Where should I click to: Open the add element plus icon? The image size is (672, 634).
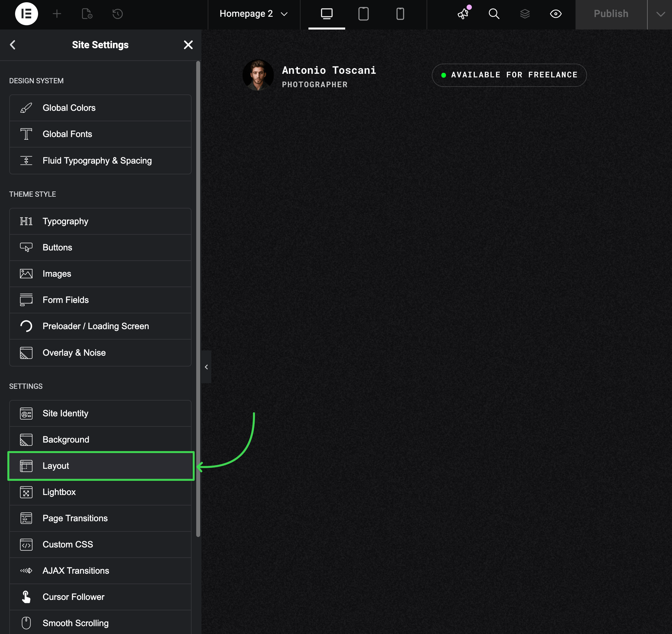57,14
